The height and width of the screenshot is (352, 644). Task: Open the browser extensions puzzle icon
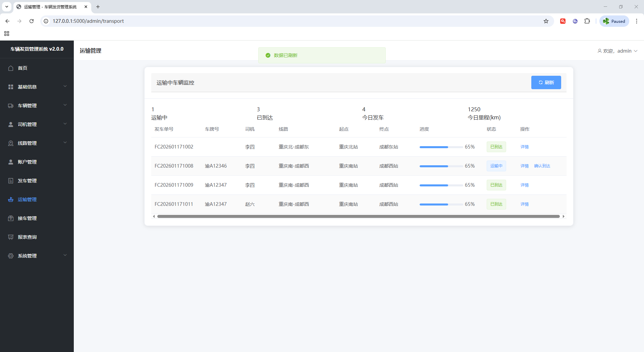[x=587, y=21]
